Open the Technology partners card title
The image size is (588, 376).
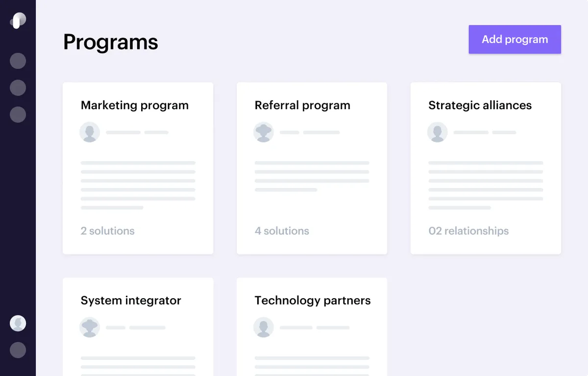[x=313, y=301]
